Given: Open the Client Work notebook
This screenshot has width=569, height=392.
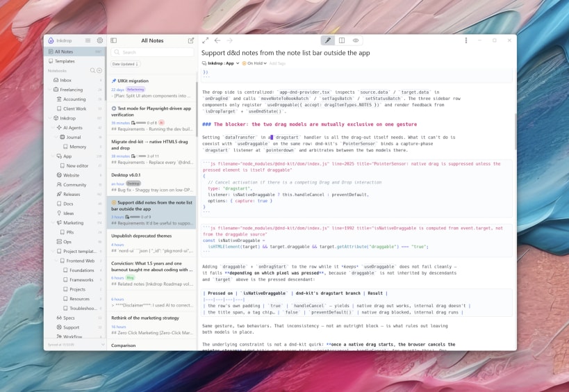Looking at the screenshot, I should point(75,108).
